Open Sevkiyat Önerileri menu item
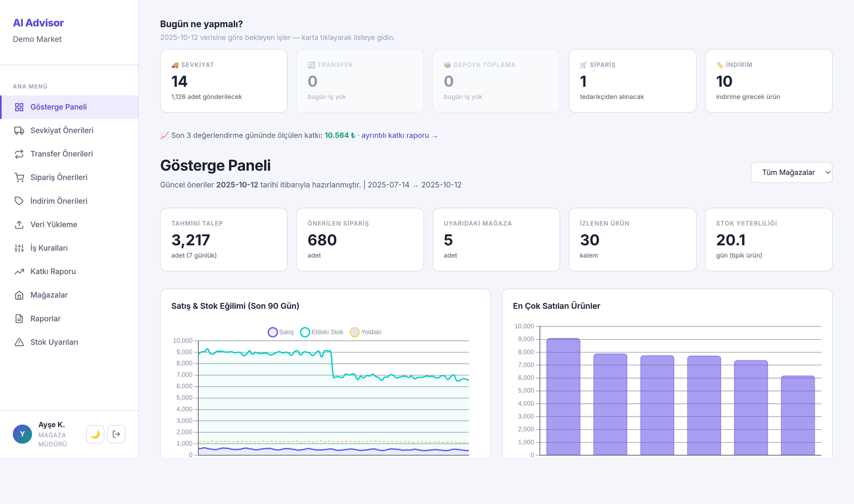The height and width of the screenshot is (504, 854). tap(69, 131)
